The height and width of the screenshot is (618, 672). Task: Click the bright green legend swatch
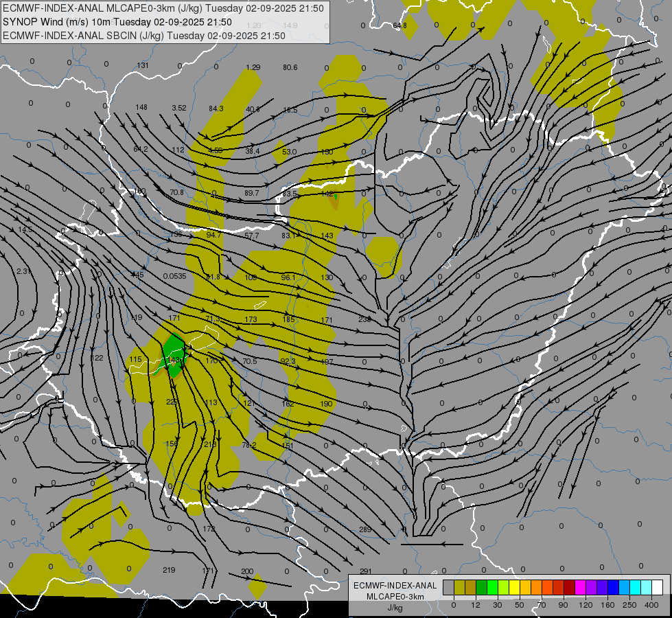click(493, 588)
